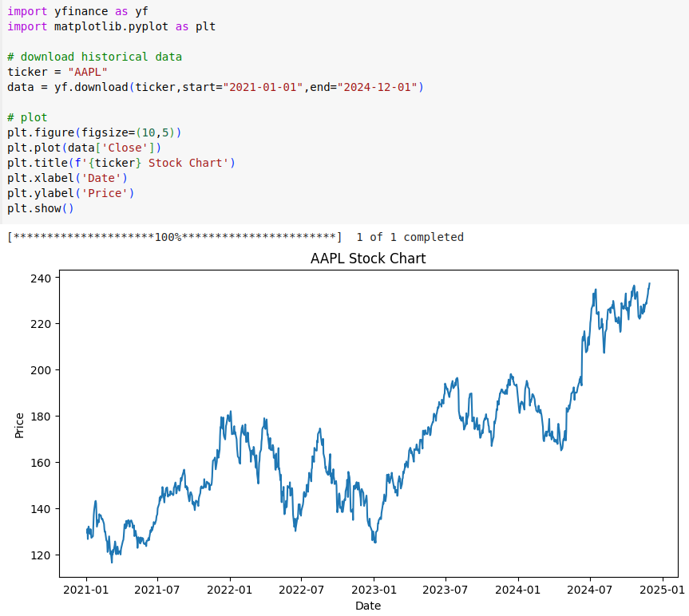
Task: Click the 2022-07 x-axis tick label
Action: pyautogui.click(x=302, y=590)
